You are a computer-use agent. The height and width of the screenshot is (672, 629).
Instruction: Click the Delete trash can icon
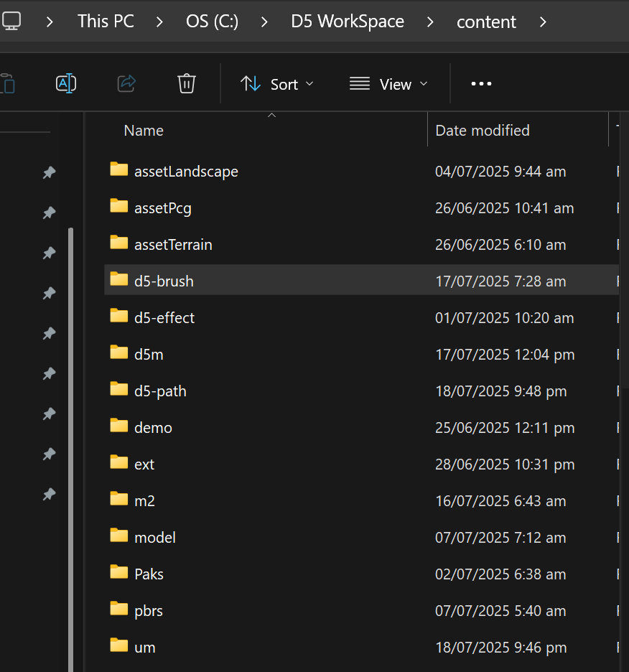tap(187, 83)
